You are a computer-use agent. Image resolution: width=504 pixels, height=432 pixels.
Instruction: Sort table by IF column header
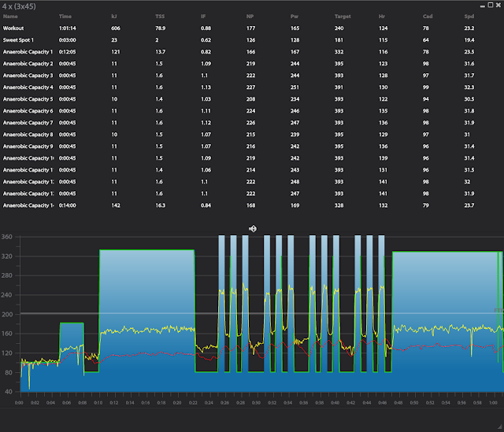203,16
